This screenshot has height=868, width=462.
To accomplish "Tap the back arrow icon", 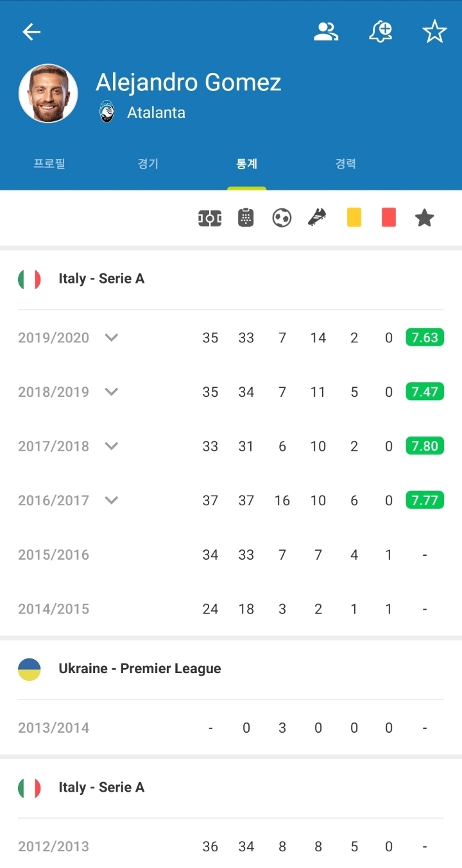I will click(x=31, y=32).
